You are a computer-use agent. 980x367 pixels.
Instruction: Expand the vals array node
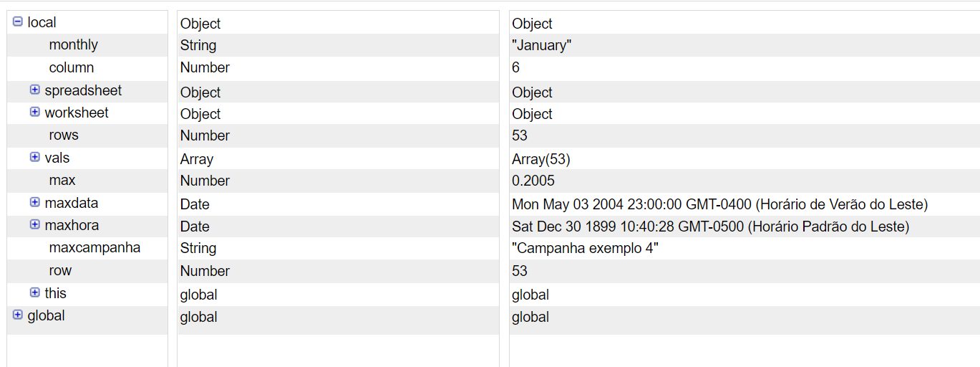click(35, 158)
